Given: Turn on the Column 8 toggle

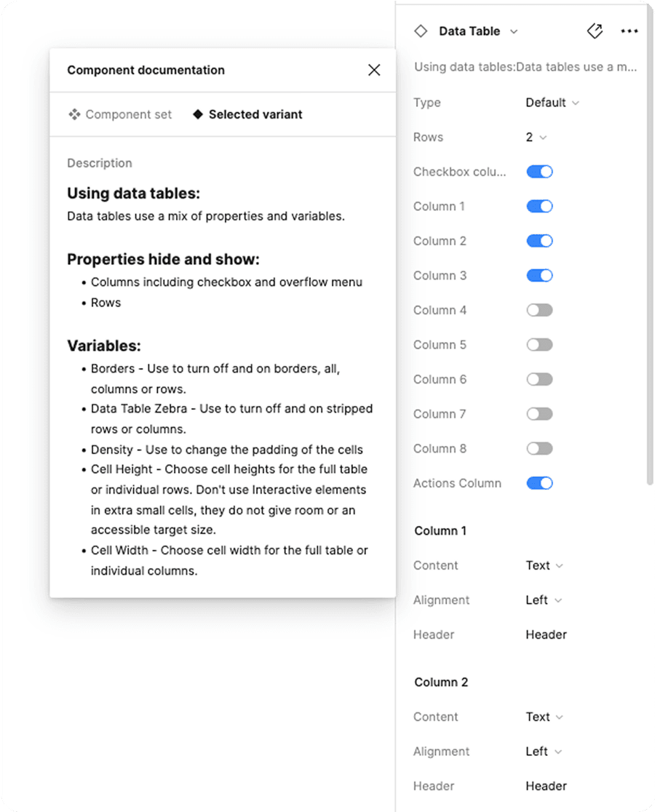Looking at the screenshot, I should [x=539, y=448].
